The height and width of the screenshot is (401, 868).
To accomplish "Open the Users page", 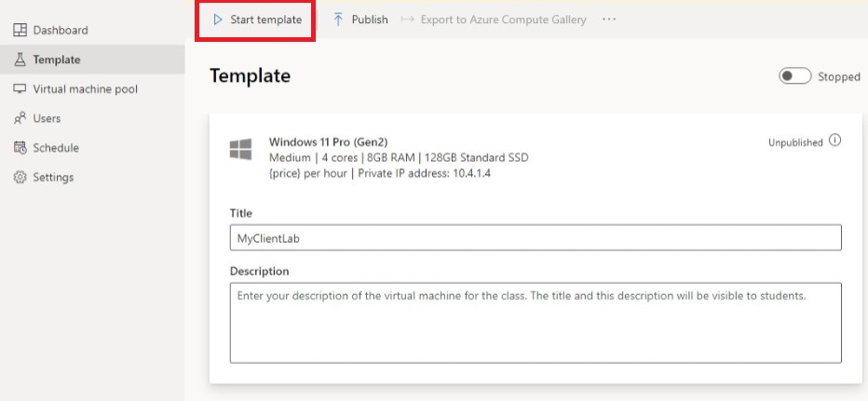I will pyautogui.click(x=47, y=118).
